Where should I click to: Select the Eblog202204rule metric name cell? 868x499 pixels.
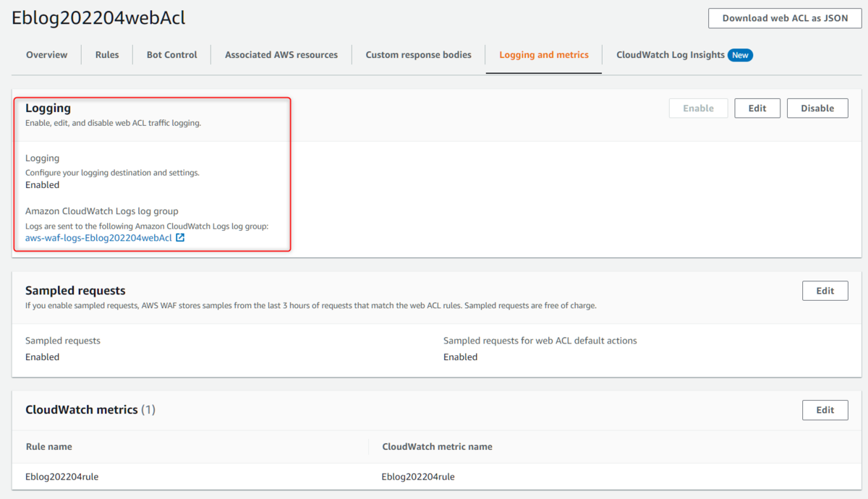tap(418, 477)
